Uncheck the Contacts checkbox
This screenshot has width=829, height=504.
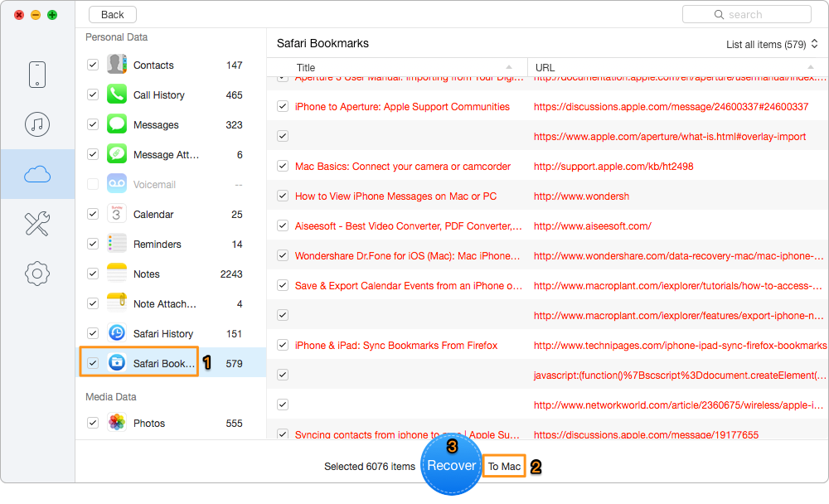click(x=93, y=65)
